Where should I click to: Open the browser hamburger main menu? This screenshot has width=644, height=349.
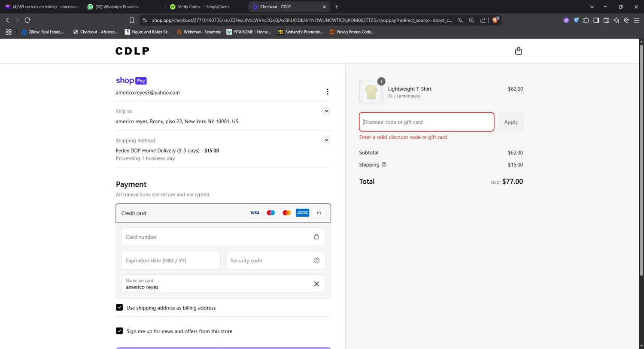pyautogui.click(x=637, y=20)
